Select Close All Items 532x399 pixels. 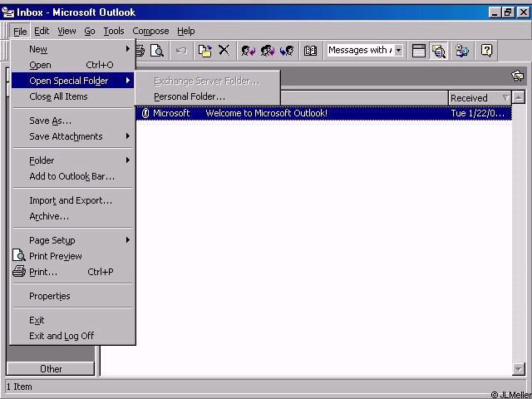73,96
